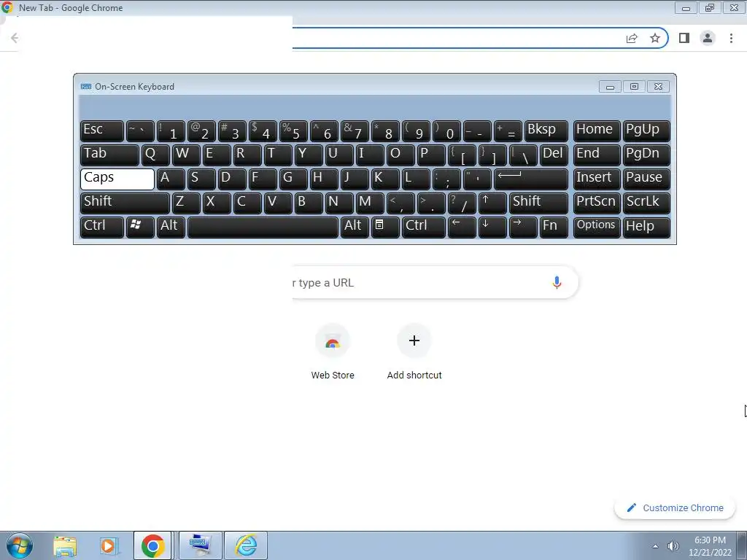Open the Web Store shortcut
Screen dimensions: 747x560
click(333, 352)
